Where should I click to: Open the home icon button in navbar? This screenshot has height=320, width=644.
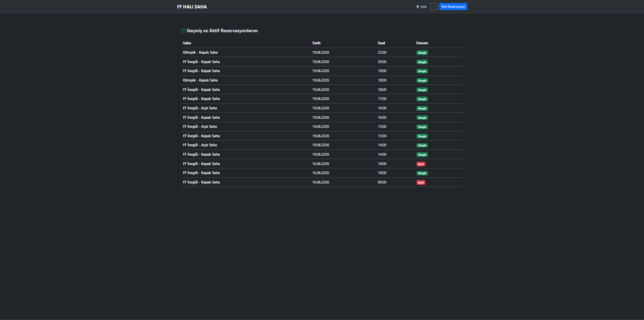tap(434, 7)
